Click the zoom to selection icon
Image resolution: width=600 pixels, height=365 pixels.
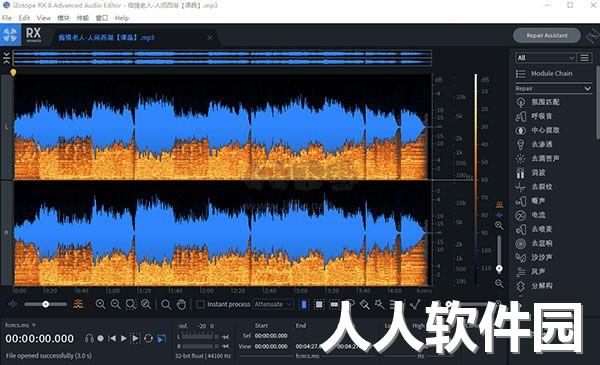(x=130, y=304)
